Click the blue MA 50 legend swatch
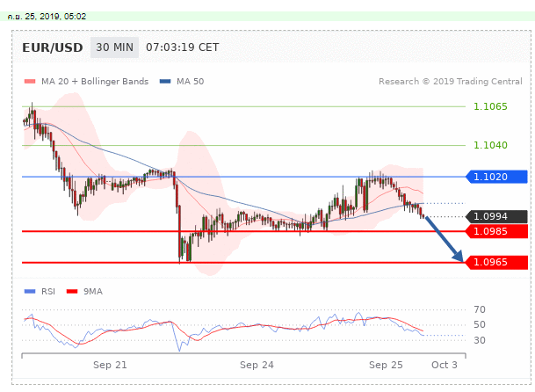The image size is (535, 392). tap(165, 81)
